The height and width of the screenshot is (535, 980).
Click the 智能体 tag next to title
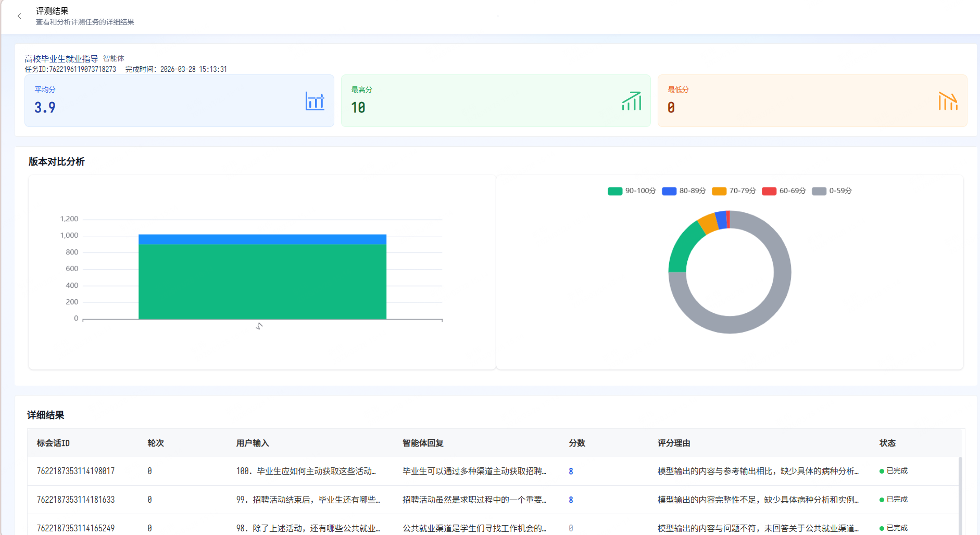pyautogui.click(x=114, y=58)
